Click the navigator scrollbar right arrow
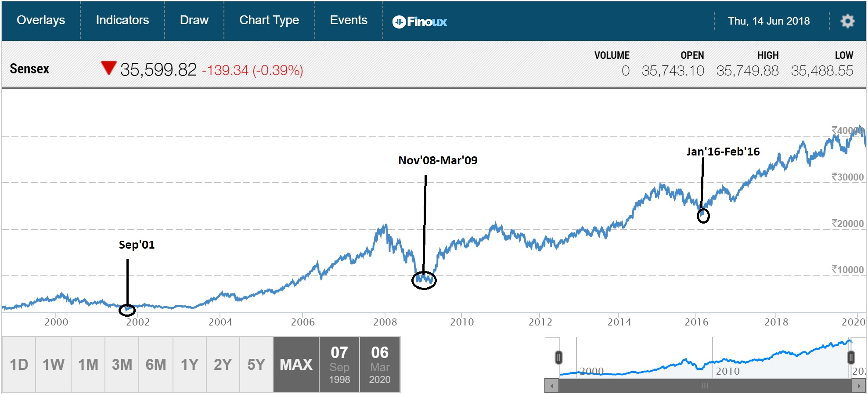Image resolution: width=868 pixels, height=394 pixels. (x=859, y=386)
